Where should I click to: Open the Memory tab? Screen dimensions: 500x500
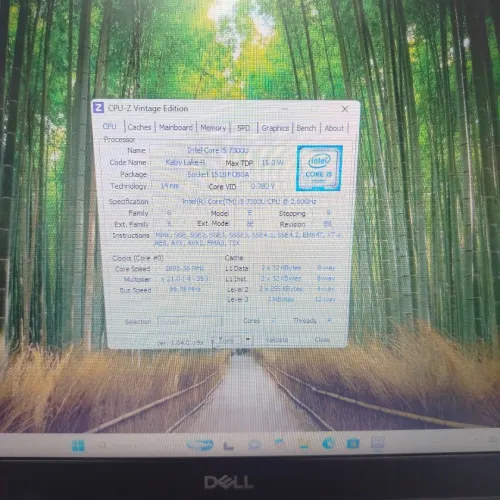tap(213, 128)
